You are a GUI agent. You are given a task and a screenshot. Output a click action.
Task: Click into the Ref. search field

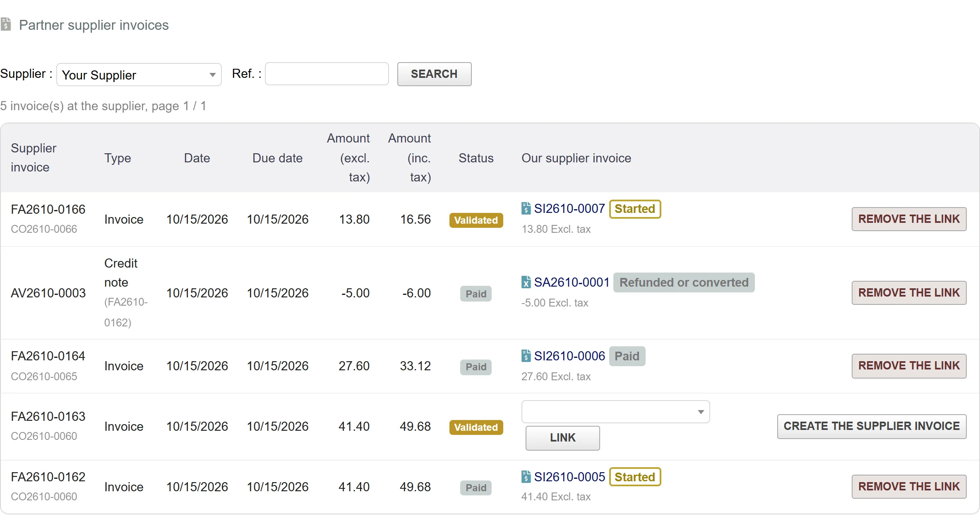327,74
